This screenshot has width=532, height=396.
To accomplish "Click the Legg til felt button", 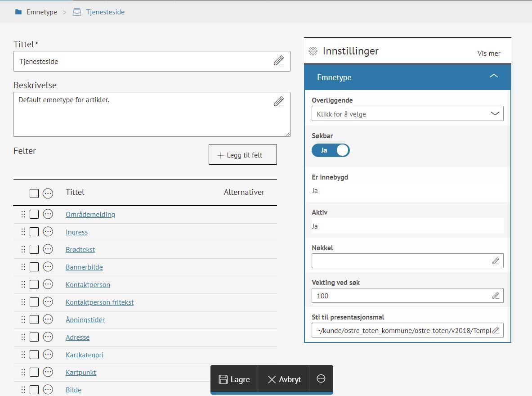I will click(242, 155).
